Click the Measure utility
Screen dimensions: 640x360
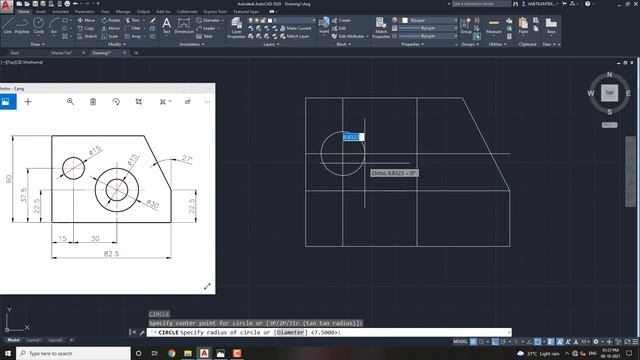[x=493, y=26]
